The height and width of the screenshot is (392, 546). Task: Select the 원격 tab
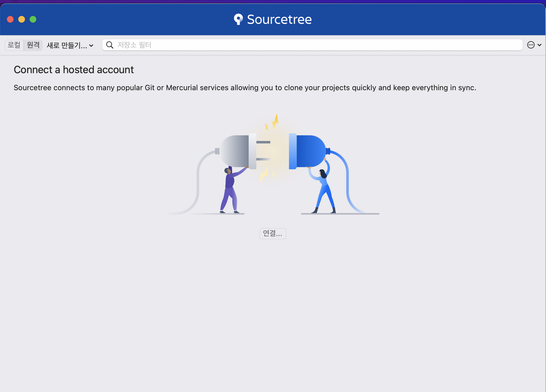(33, 45)
